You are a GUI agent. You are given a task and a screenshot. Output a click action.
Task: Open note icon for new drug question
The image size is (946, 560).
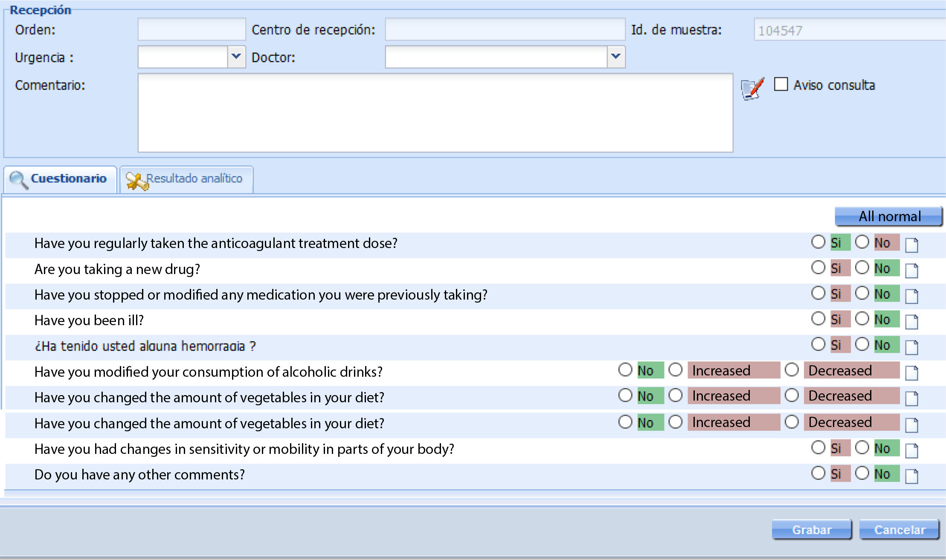click(x=911, y=271)
